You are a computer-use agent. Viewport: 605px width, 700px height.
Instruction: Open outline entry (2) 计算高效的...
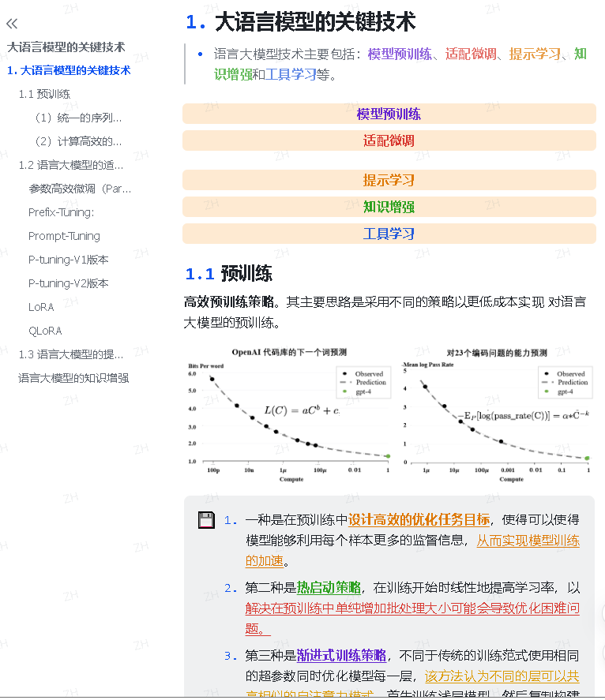coord(78,141)
